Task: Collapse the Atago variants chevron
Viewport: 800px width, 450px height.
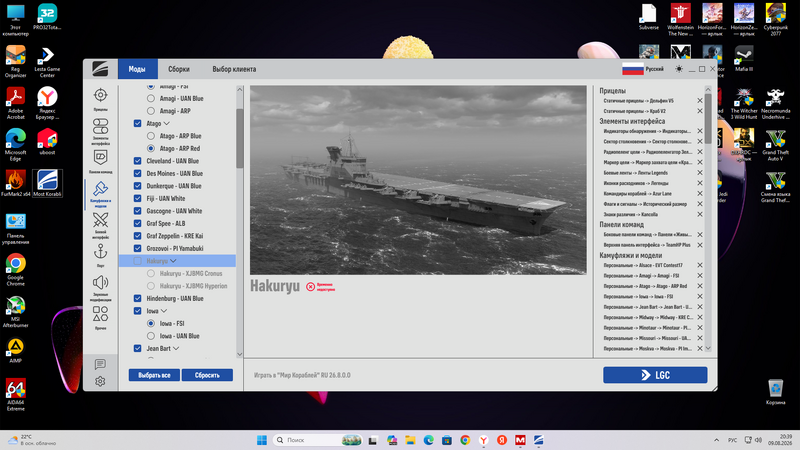Action: [166, 123]
